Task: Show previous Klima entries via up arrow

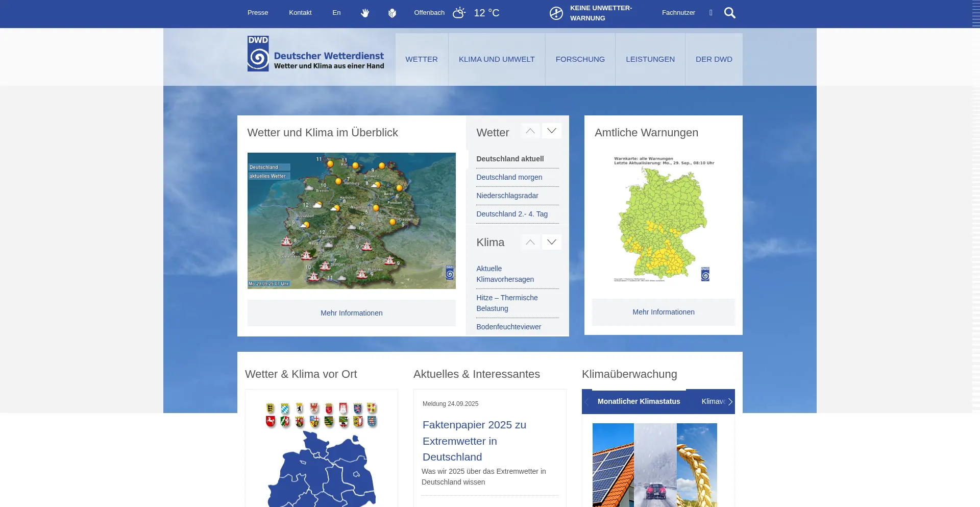Action: (530, 242)
